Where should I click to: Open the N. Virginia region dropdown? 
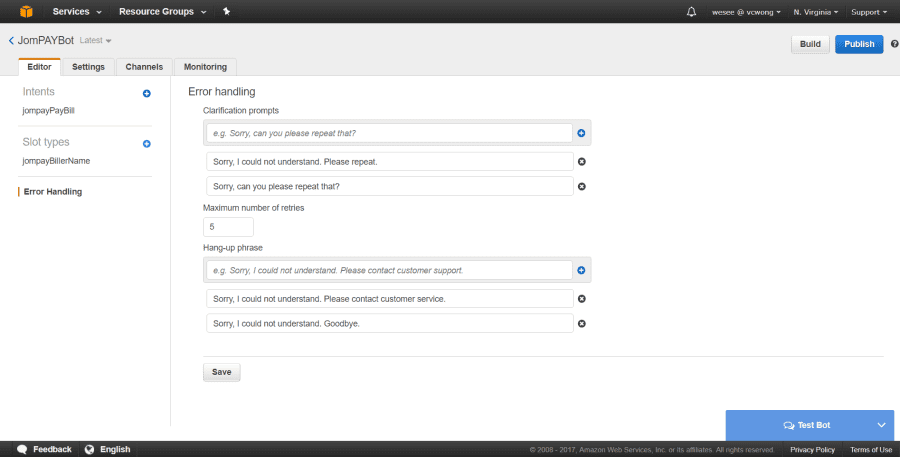[x=816, y=12]
